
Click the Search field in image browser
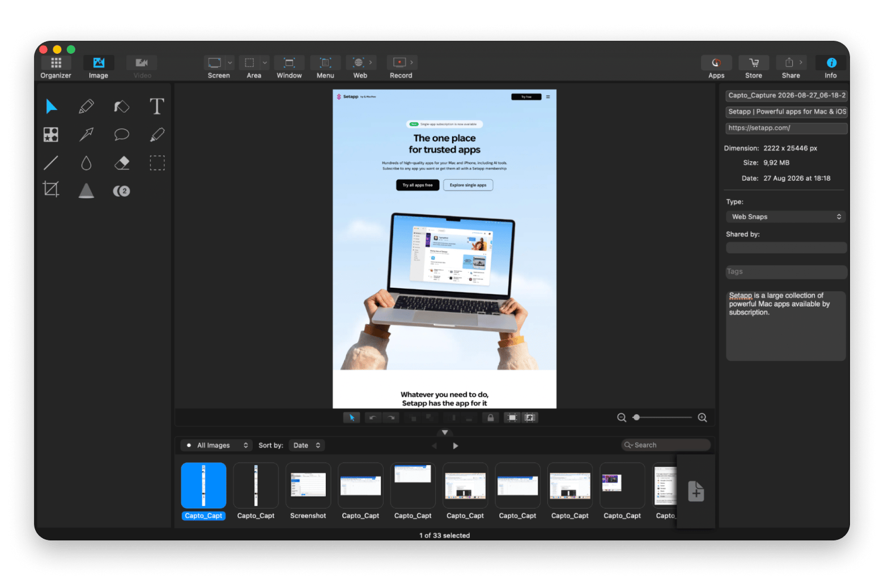(666, 445)
